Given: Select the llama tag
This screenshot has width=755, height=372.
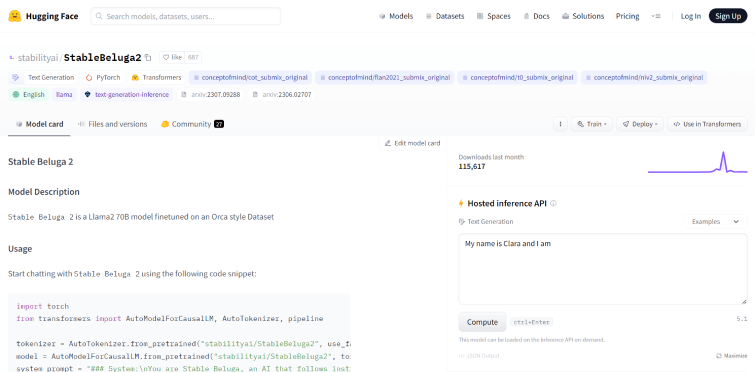Looking at the screenshot, I should point(64,94).
